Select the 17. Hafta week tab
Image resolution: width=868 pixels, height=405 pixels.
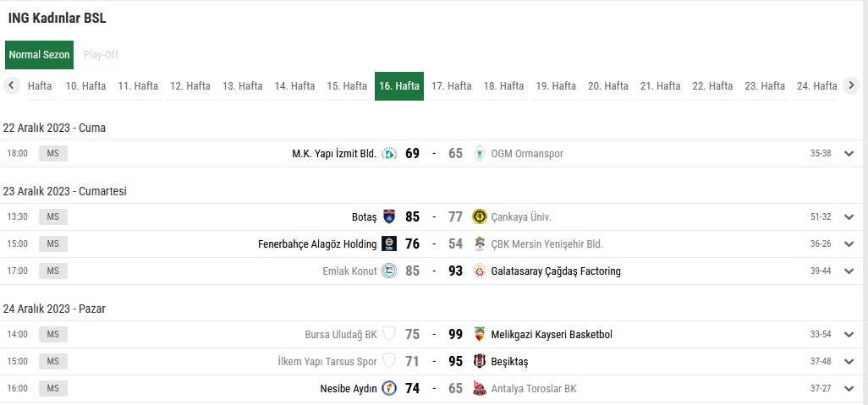[x=451, y=86]
